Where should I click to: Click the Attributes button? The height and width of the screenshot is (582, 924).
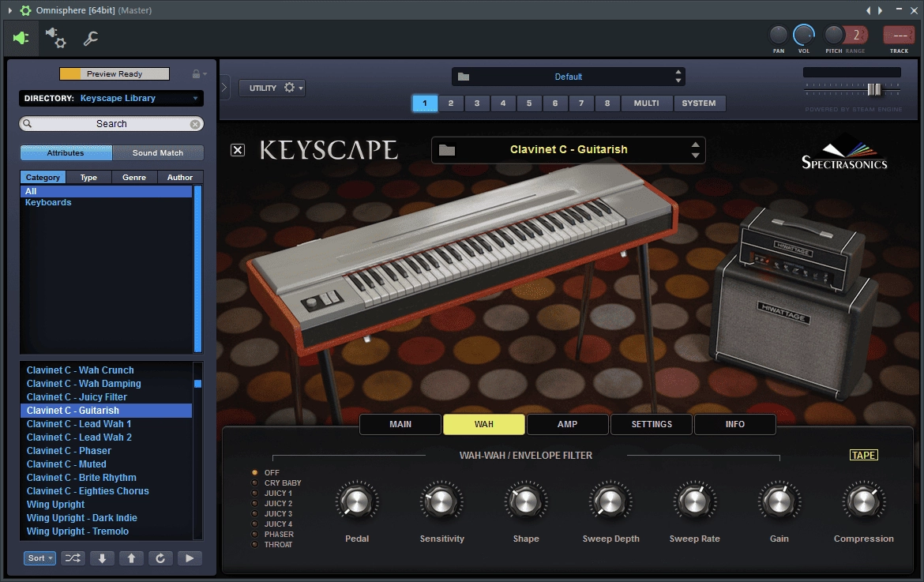[x=66, y=152]
